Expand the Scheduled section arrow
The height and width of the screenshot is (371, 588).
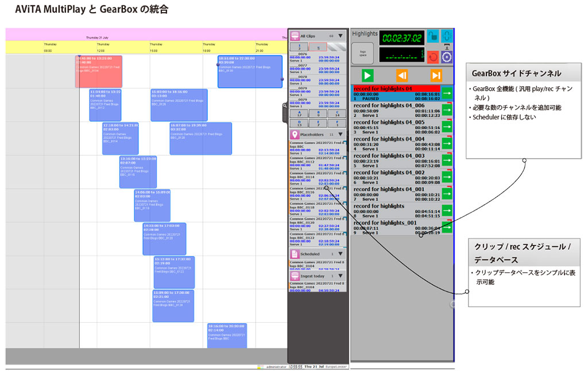pos(341,253)
